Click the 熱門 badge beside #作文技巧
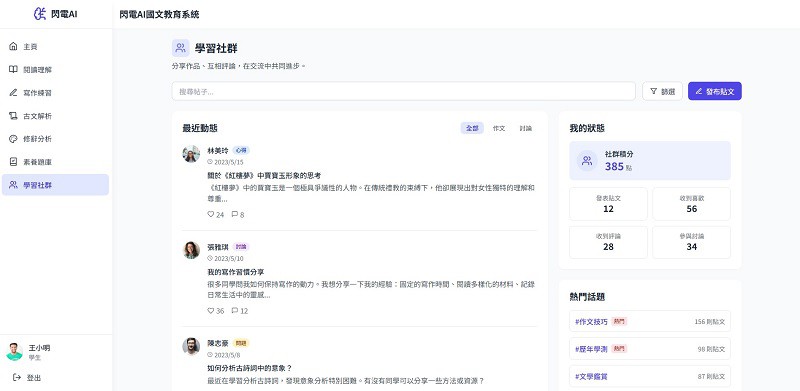The height and width of the screenshot is (391, 800). pos(619,322)
